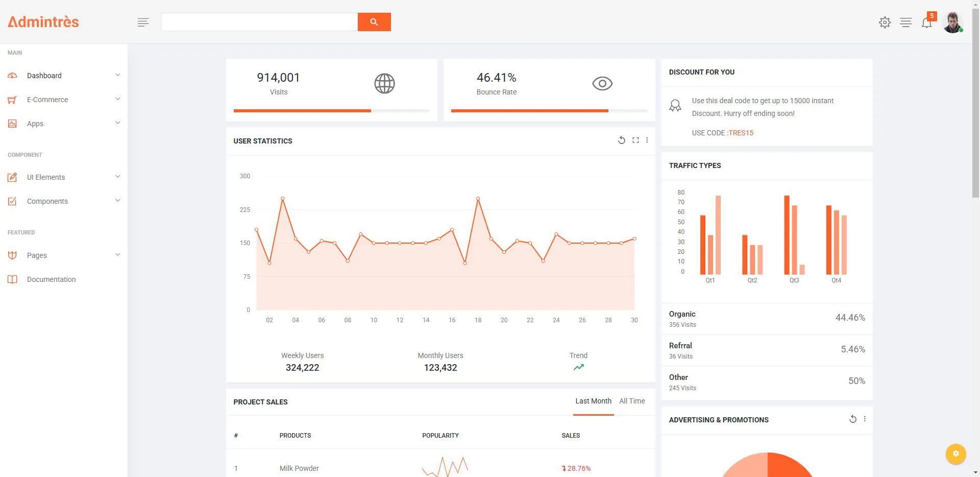Open the settings gear in header
This screenshot has width=980, height=477.
tap(885, 22)
